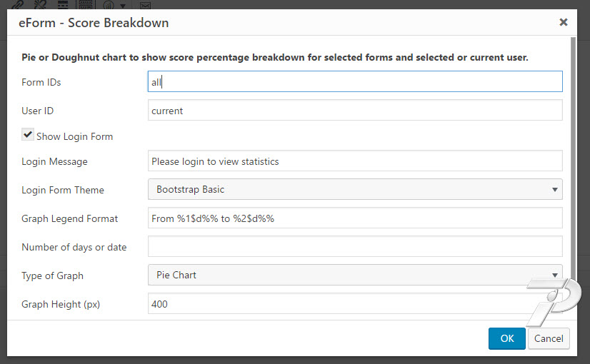Viewport: 590px width, 364px height.
Task: Uncheck the Show Login Form checkbox
Action: pos(27,135)
